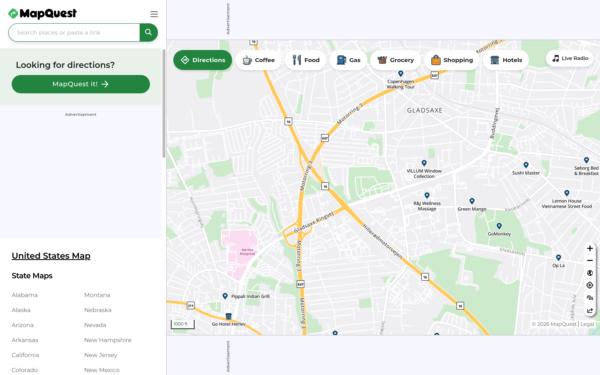Image resolution: width=600 pixels, height=375 pixels.
Task: Select the GoMonkey pin
Action: (499, 226)
